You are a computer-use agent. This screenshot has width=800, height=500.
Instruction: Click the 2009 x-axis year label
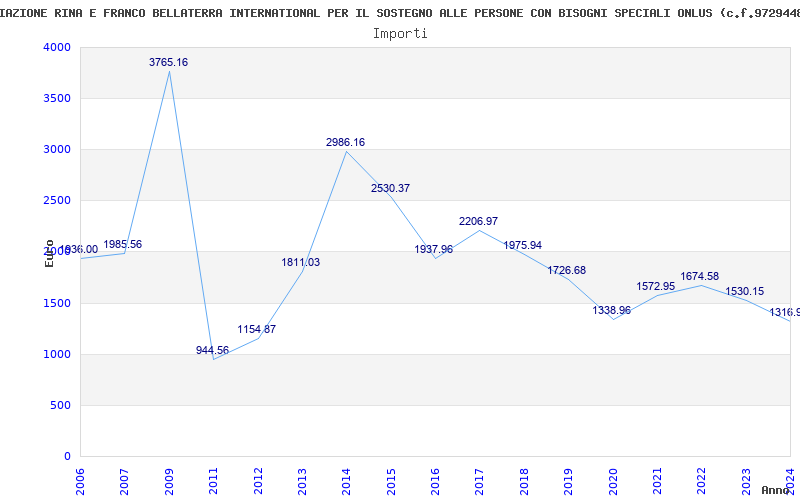(x=169, y=481)
